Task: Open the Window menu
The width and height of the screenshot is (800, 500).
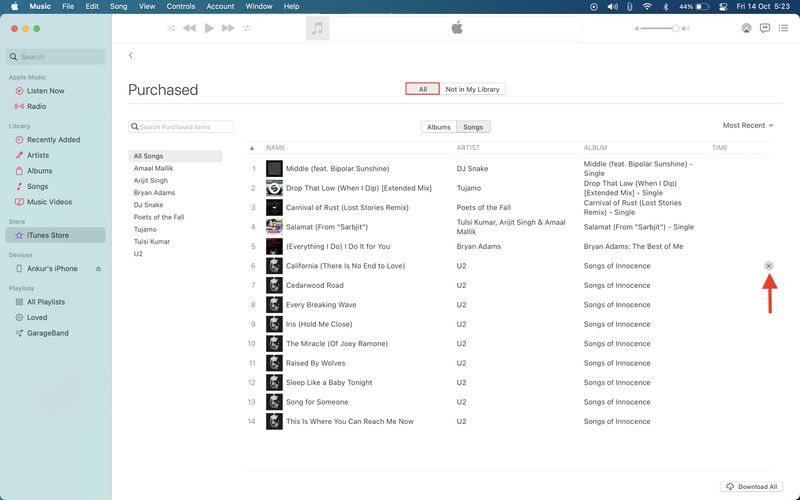Action: pyautogui.click(x=259, y=7)
